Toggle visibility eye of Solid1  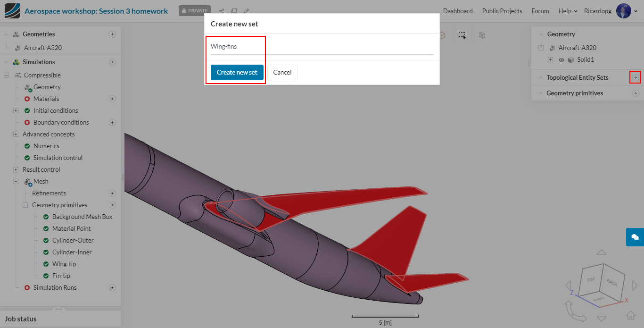pyautogui.click(x=561, y=60)
